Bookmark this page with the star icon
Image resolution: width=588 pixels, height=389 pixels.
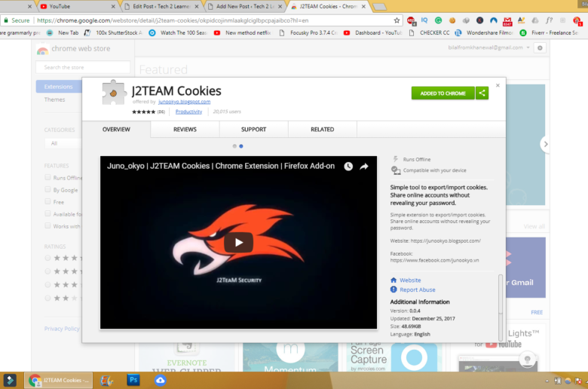pos(397,20)
